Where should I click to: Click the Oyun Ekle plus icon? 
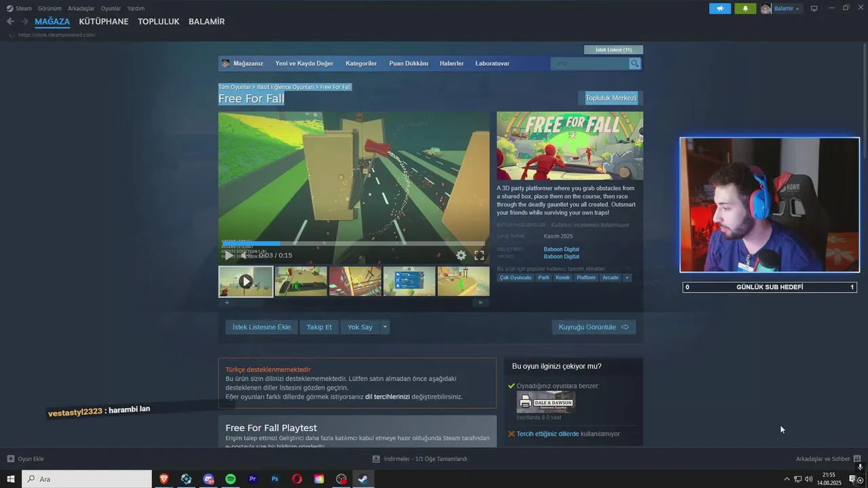point(11,459)
